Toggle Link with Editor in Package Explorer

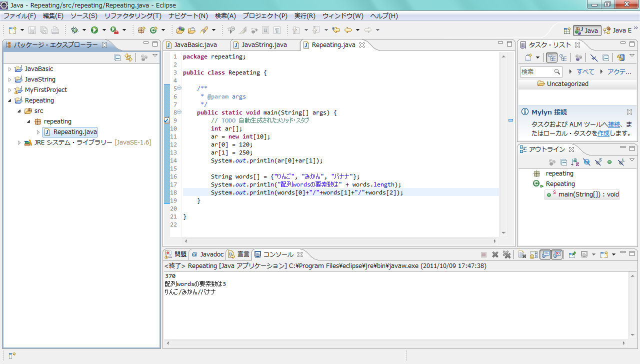pyautogui.click(x=128, y=57)
